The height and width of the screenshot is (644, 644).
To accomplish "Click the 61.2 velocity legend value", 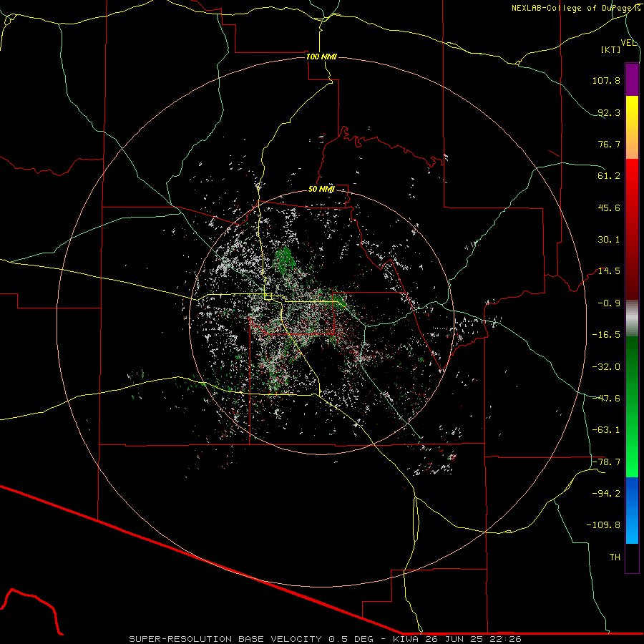I will [609, 176].
